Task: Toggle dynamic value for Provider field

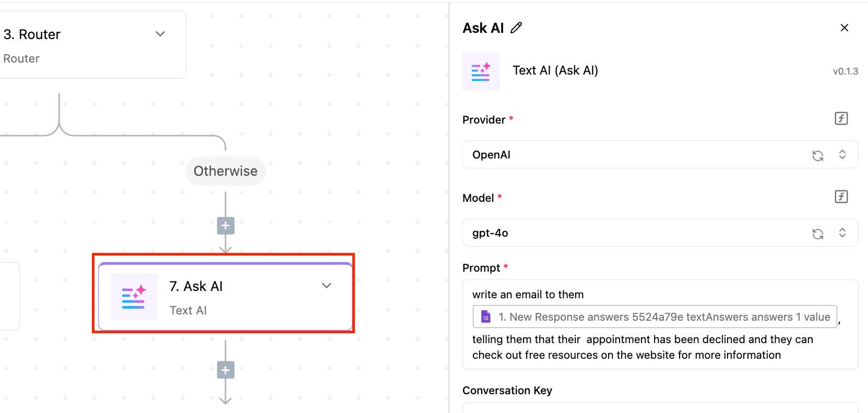Action: click(x=841, y=119)
